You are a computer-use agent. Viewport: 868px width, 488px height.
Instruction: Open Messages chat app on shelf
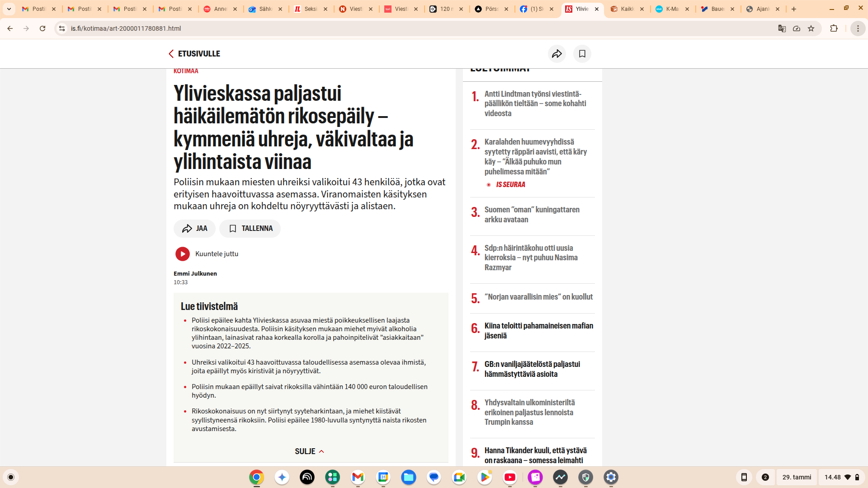click(434, 477)
